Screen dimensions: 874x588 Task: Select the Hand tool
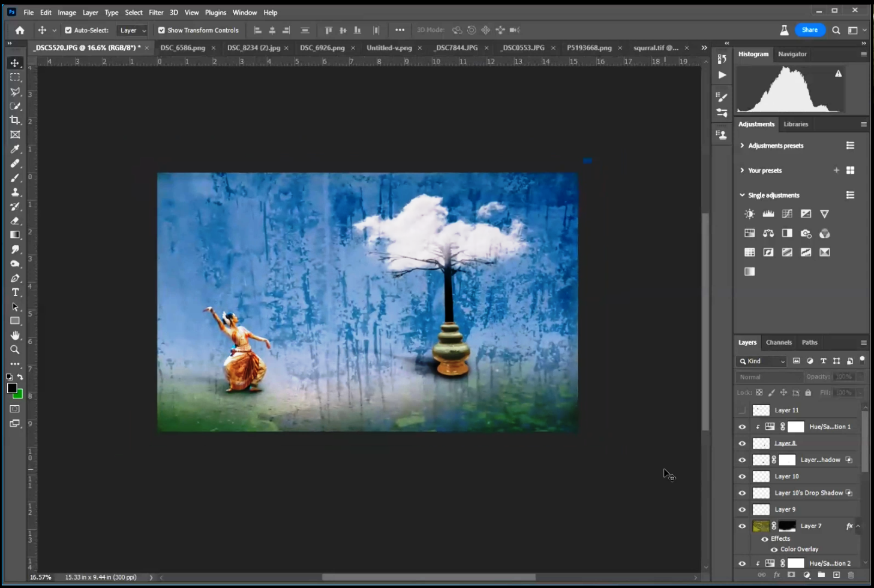click(15, 335)
